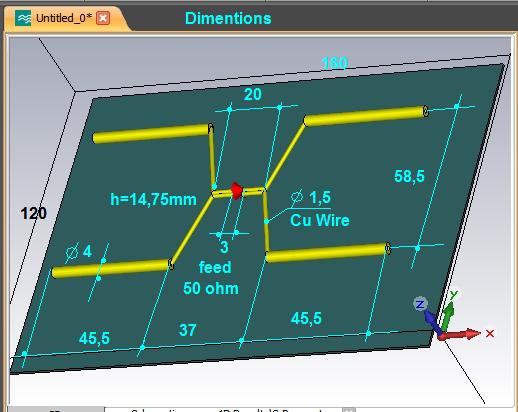
Task: Select the Cu Wire annotation label
Action: (319, 220)
